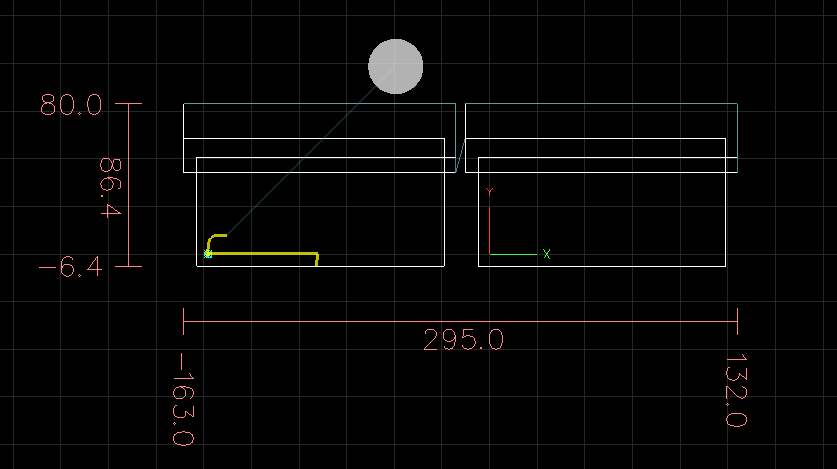
Task: Click the '80.0' dimension value
Action: pyautogui.click(x=71, y=105)
